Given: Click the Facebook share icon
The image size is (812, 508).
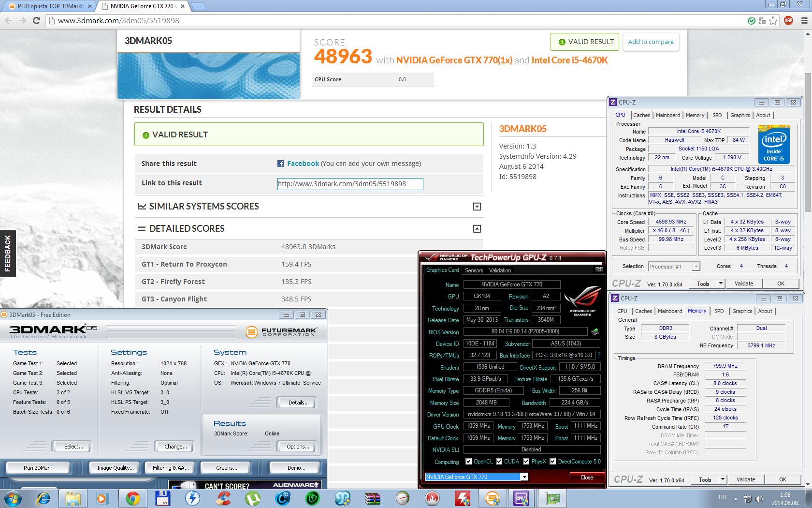Looking at the screenshot, I should click(281, 164).
